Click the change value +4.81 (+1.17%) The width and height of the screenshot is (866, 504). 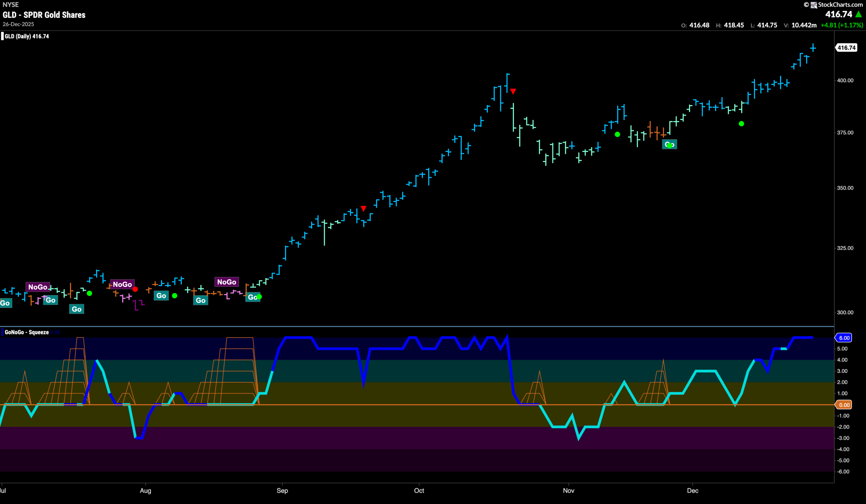pos(842,25)
